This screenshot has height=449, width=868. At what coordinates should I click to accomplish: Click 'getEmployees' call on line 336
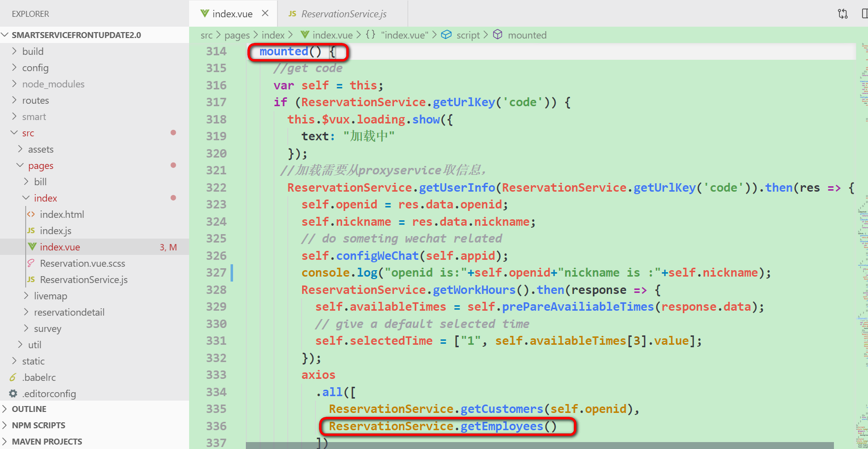[502, 426]
